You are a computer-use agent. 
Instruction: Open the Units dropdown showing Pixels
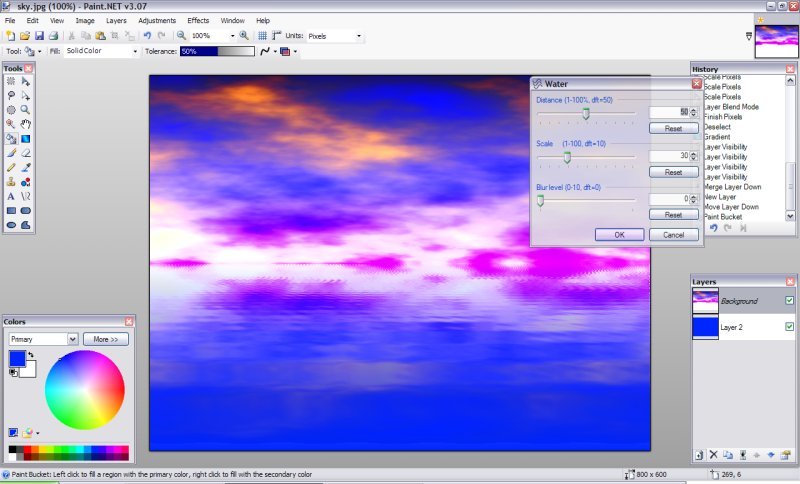(335, 36)
